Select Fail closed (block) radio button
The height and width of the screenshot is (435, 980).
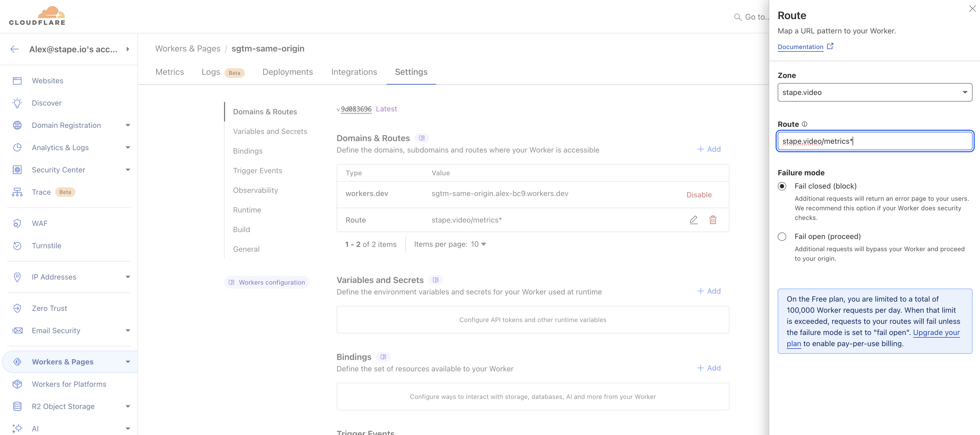tap(782, 186)
